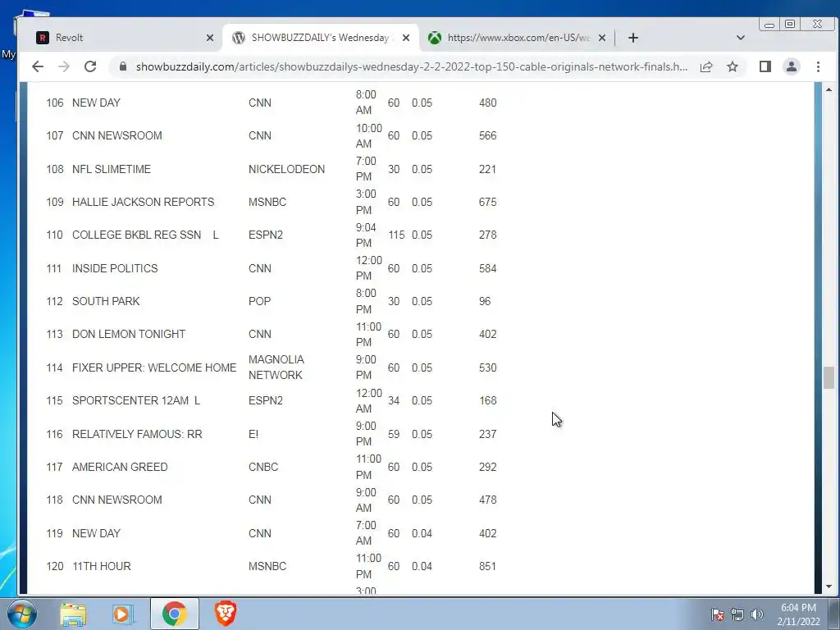Open the volume speaker tray icon
Image resolution: width=840 pixels, height=630 pixels.
pyautogui.click(x=757, y=614)
